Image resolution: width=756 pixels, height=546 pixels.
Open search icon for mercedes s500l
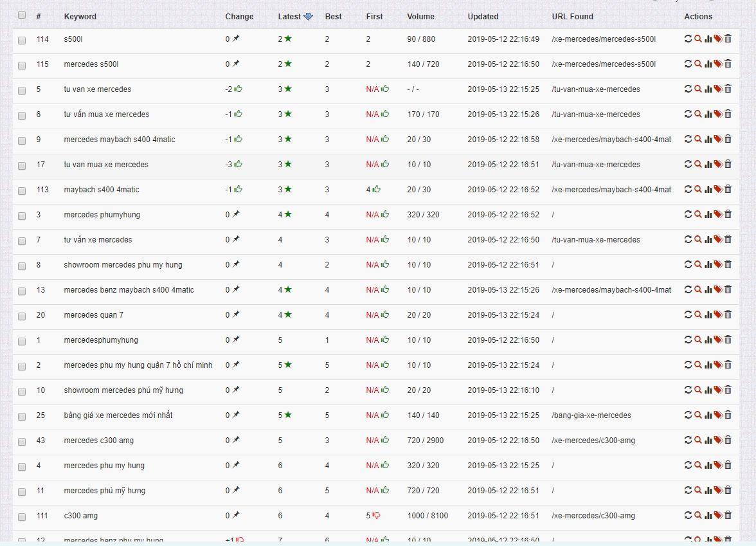click(x=698, y=64)
